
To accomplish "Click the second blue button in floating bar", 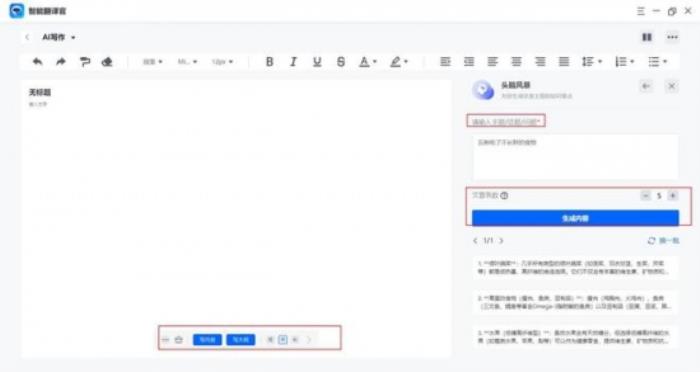I will (x=241, y=340).
